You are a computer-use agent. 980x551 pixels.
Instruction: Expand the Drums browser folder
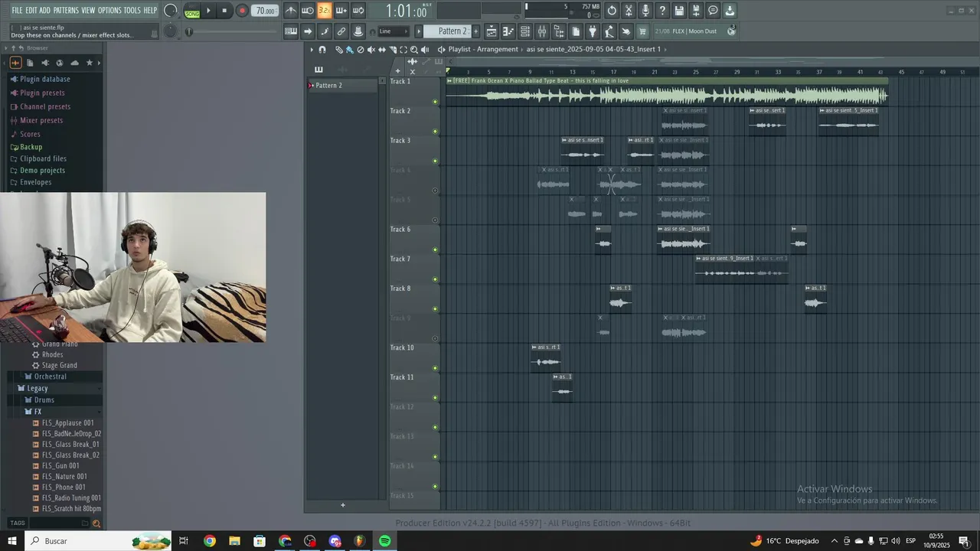(44, 399)
